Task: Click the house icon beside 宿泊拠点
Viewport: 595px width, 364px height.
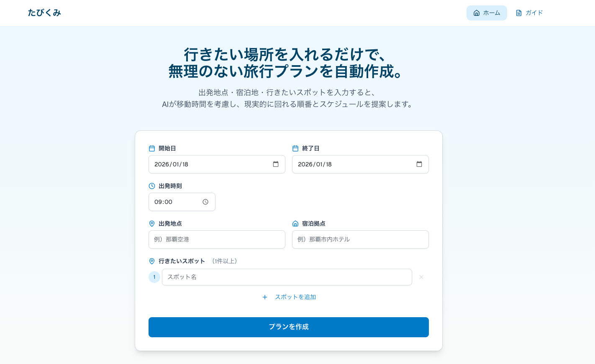Action: click(x=295, y=223)
